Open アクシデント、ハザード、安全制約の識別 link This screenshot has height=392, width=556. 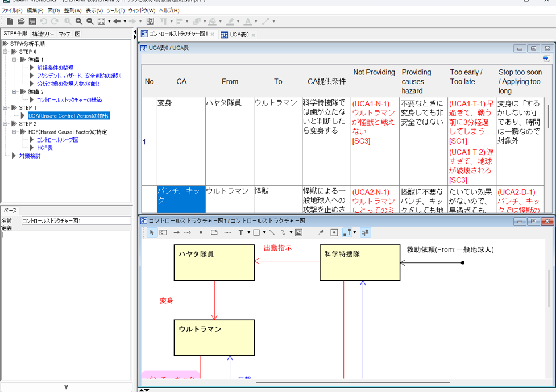pos(79,76)
